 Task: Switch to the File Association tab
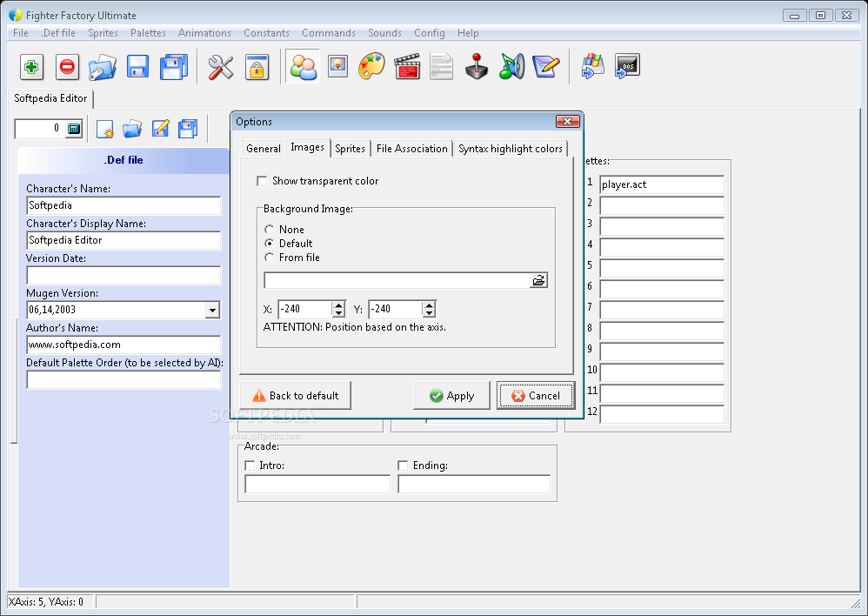tap(412, 149)
